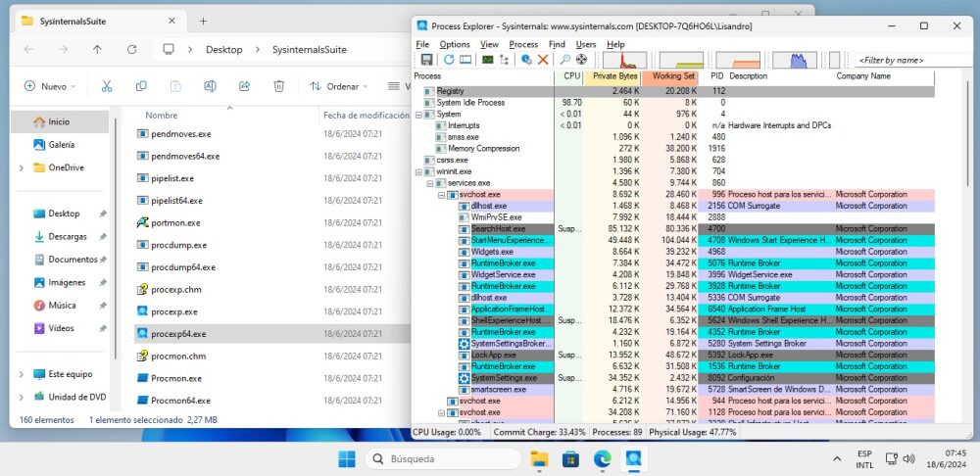Open the Process menu
Screen dimensions: 980x476
523,44
